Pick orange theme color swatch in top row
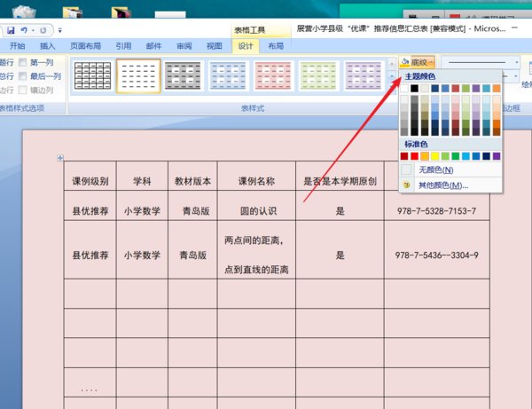 [497, 89]
